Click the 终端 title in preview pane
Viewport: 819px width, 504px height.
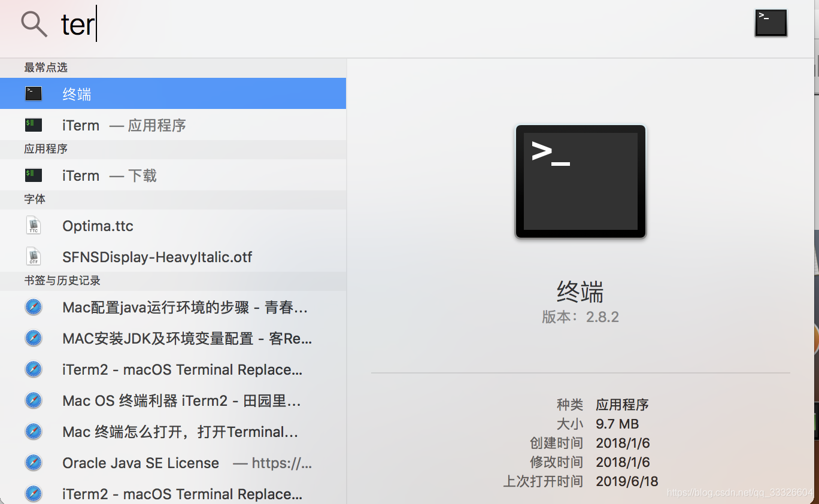pos(580,292)
